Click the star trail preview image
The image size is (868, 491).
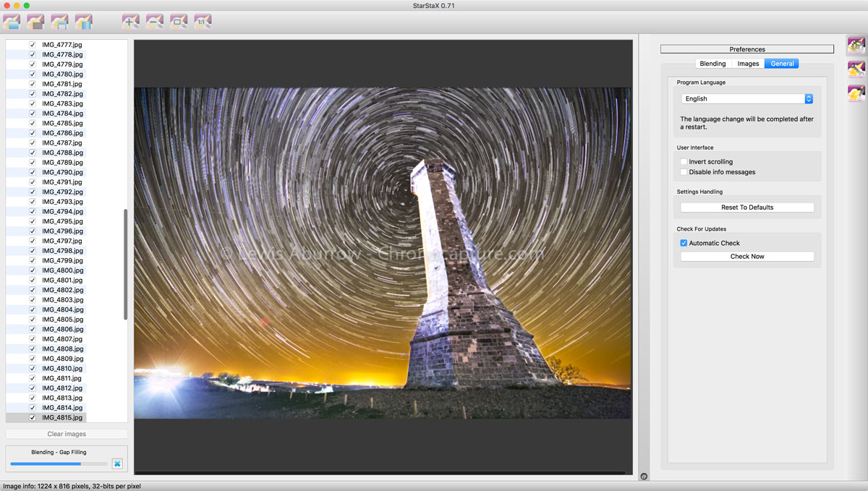[x=383, y=253]
